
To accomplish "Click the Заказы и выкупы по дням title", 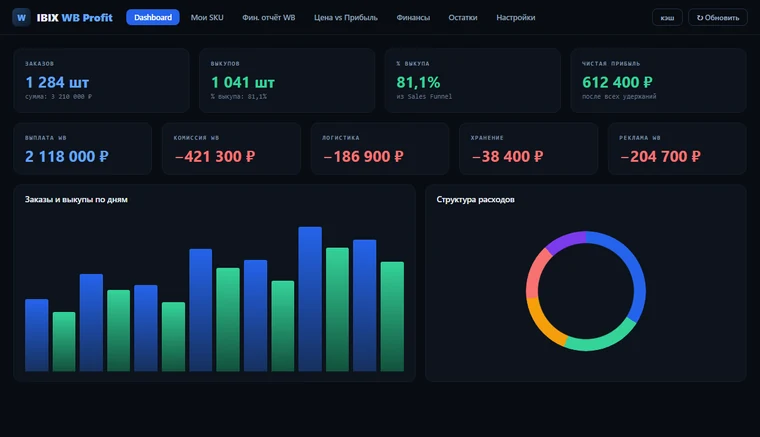I will tap(76, 200).
